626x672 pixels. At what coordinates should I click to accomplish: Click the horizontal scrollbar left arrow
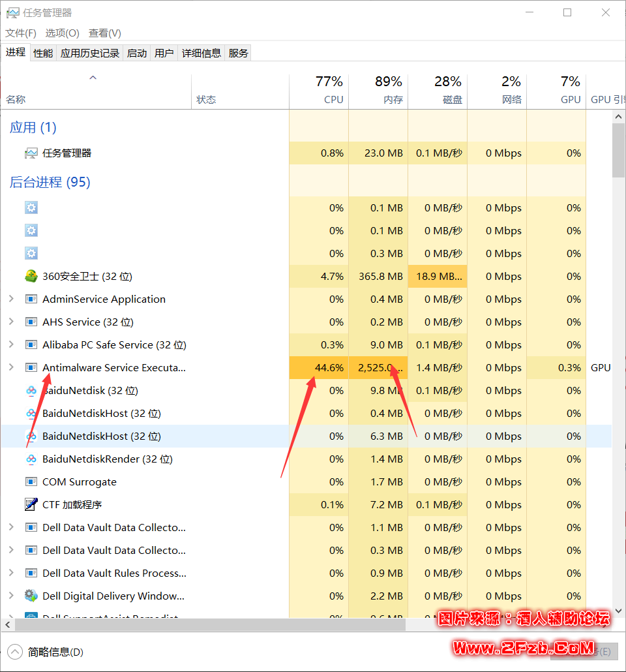[x=8, y=625]
